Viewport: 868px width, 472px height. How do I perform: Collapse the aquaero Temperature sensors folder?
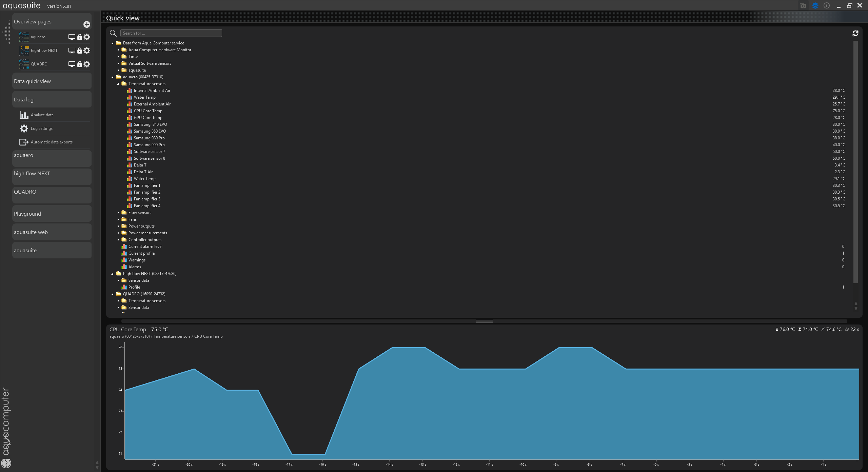(118, 84)
